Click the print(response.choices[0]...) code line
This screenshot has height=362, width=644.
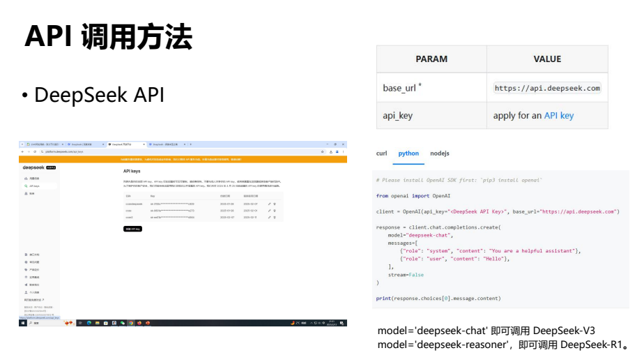438,299
